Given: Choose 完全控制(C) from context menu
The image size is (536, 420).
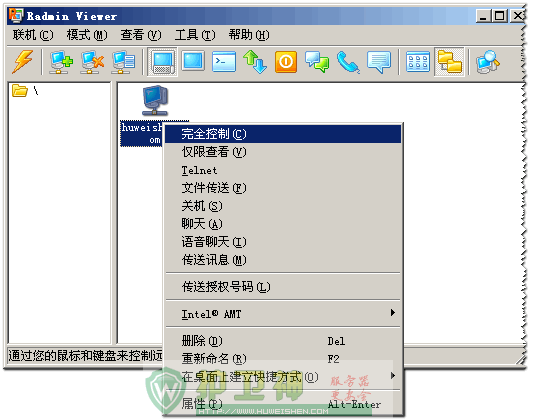Looking at the screenshot, I should click(283, 134).
